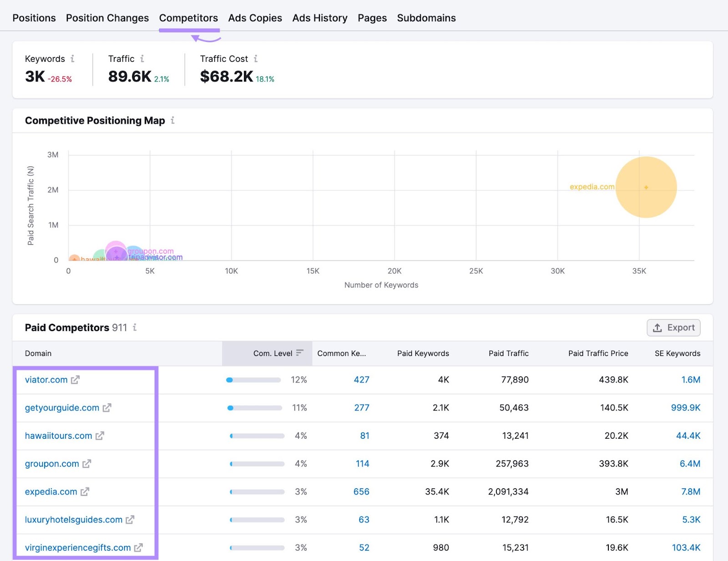Click SE Keywords value 6.4M
728x561 pixels.
690,464
